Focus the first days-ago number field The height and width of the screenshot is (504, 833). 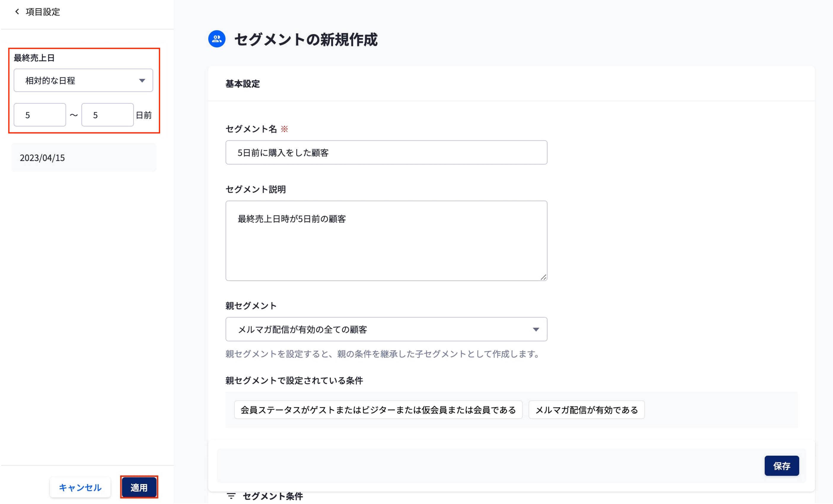point(39,115)
